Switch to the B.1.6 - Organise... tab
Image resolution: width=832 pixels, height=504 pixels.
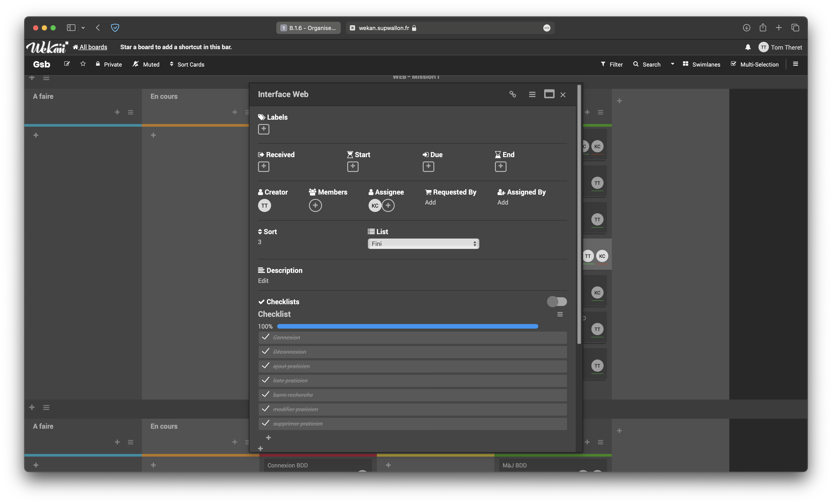coord(308,28)
